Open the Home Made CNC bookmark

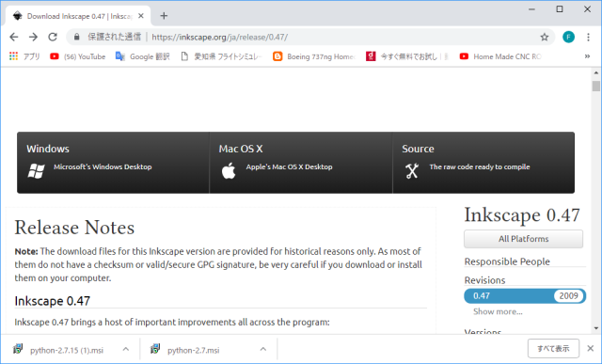click(500, 56)
